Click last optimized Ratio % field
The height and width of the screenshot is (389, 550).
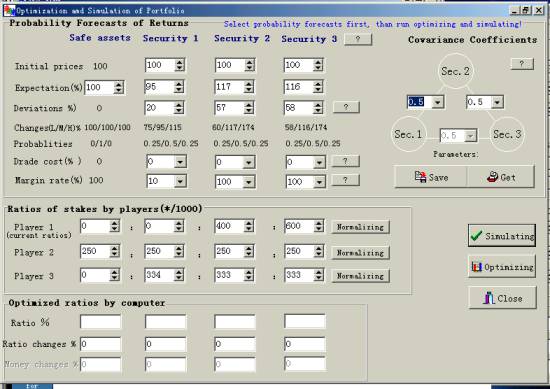click(x=305, y=321)
